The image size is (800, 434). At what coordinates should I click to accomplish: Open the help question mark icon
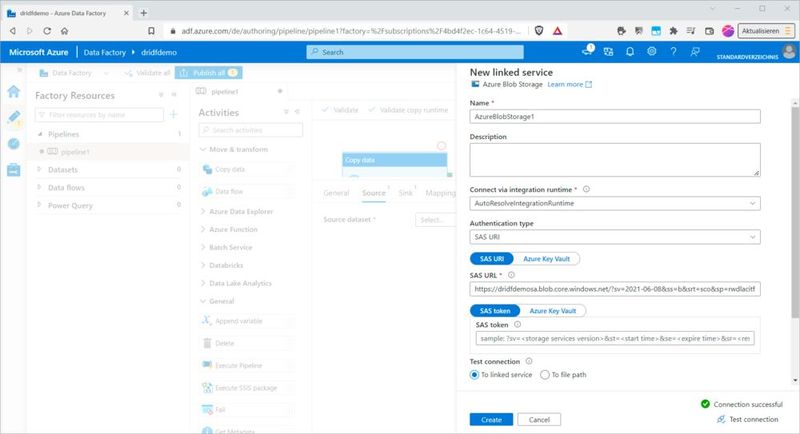point(673,52)
